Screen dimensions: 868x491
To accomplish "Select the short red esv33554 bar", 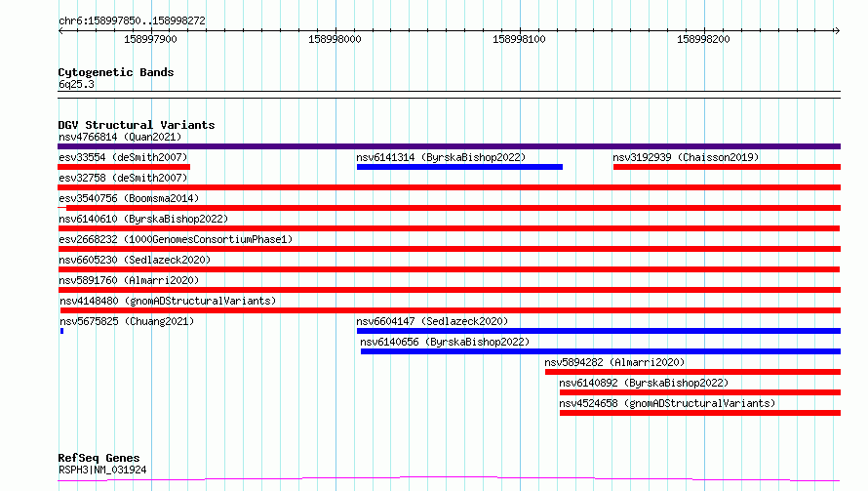I will point(124,167).
